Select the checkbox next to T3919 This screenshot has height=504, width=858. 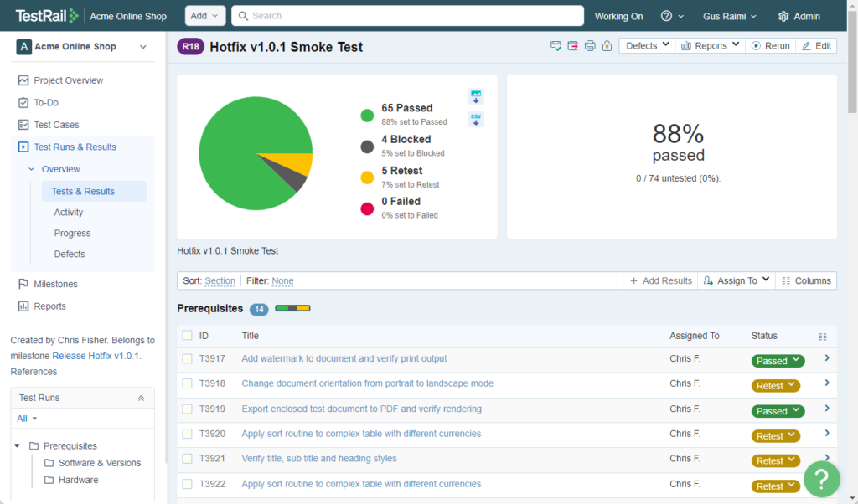point(187,409)
